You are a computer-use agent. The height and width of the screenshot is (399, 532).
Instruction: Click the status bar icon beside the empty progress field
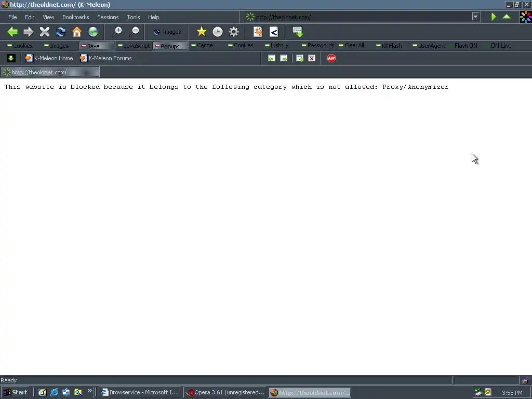coord(526,380)
